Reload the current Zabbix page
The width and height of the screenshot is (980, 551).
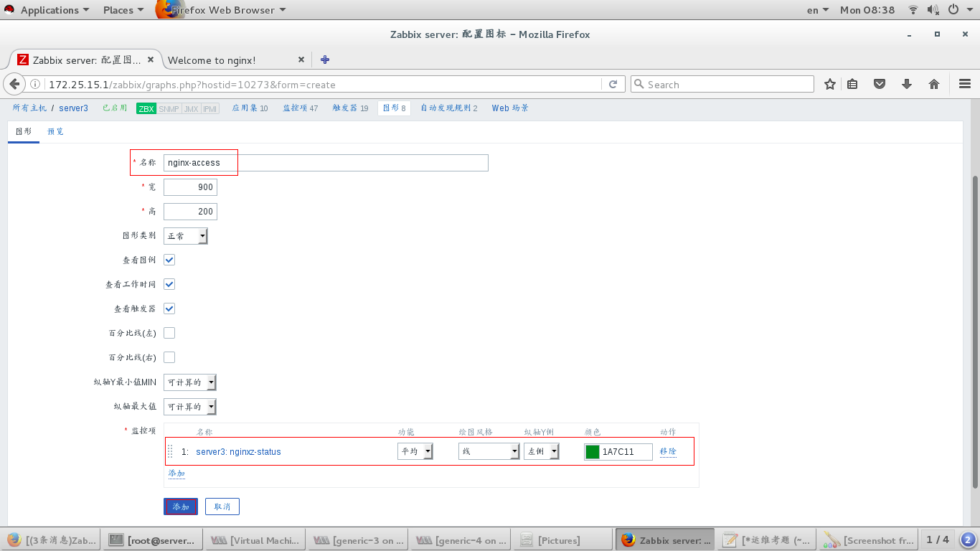(613, 84)
